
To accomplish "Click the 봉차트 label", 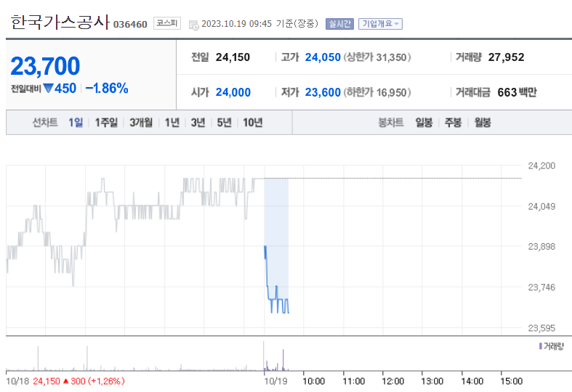I will 391,123.
